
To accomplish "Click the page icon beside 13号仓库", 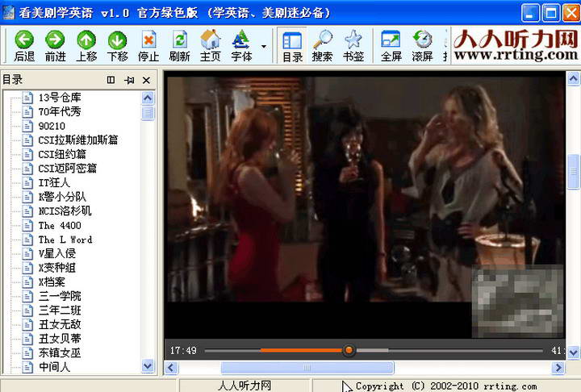I will (27, 98).
